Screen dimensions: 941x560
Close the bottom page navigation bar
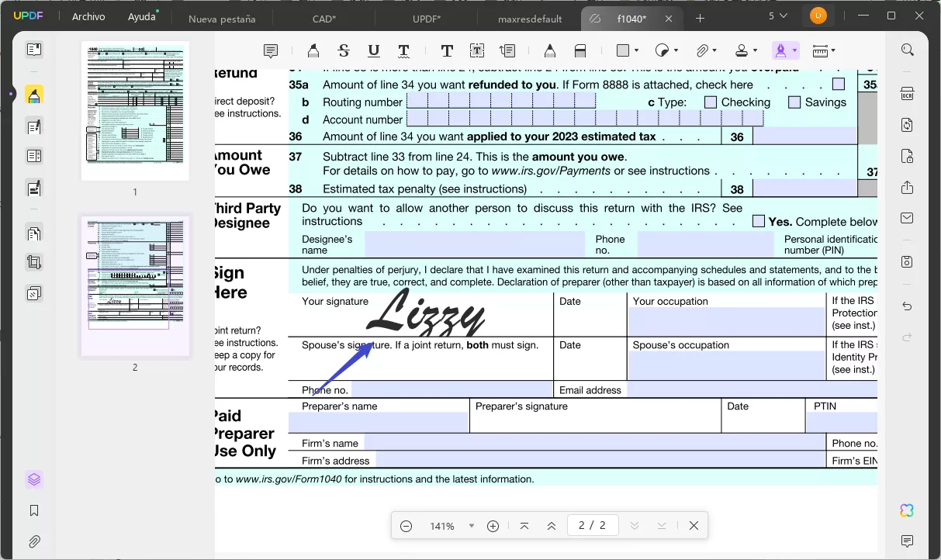(694, 526)
